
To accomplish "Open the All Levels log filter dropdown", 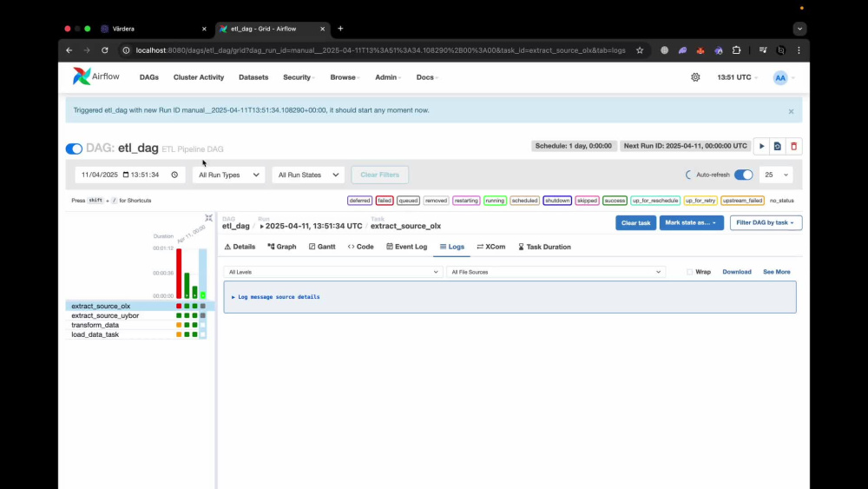I will tap(332, 272).
